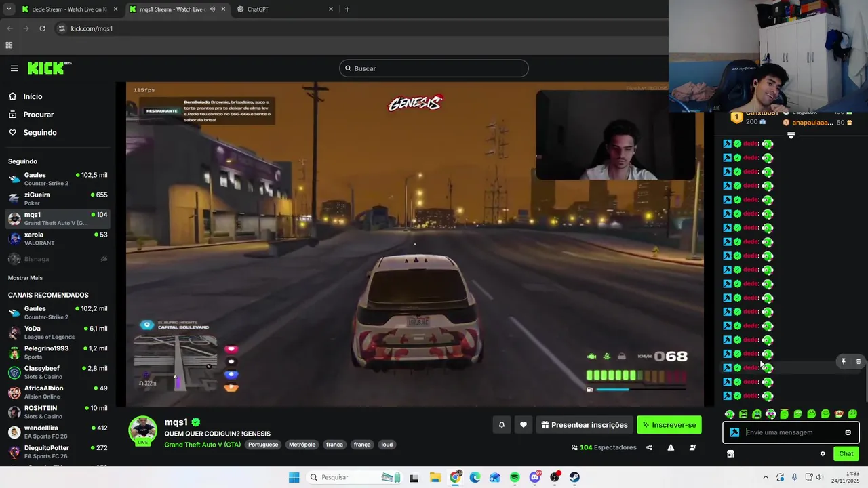Click the mqs1 streamer avatar
868x488 pixels.
143,430
